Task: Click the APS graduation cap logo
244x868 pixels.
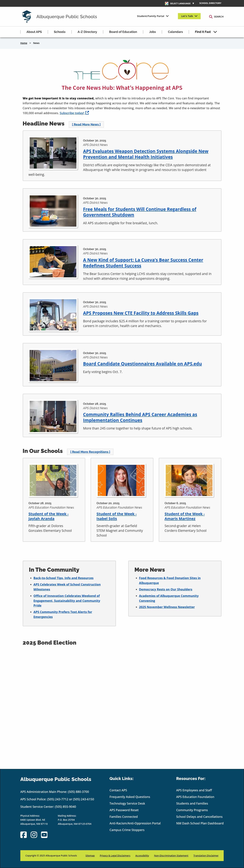Action: click(27, 16)
